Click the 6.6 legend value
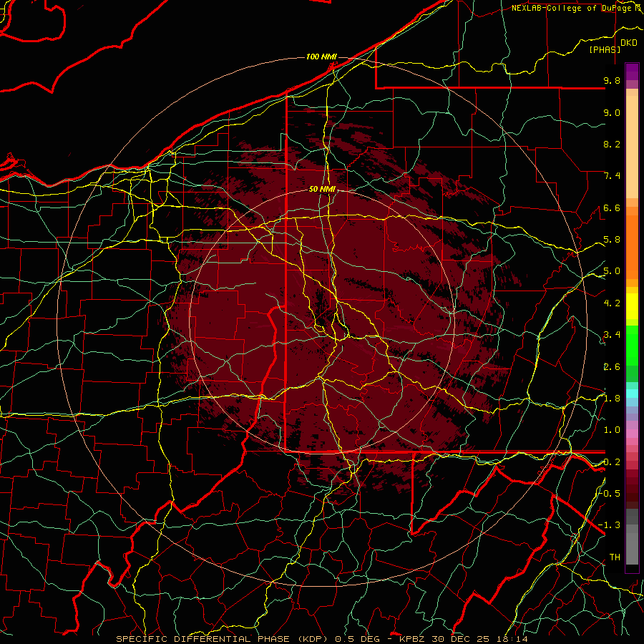Image resolution: width=644 pixels, height=644 pixels. click(x=612, y=208)
